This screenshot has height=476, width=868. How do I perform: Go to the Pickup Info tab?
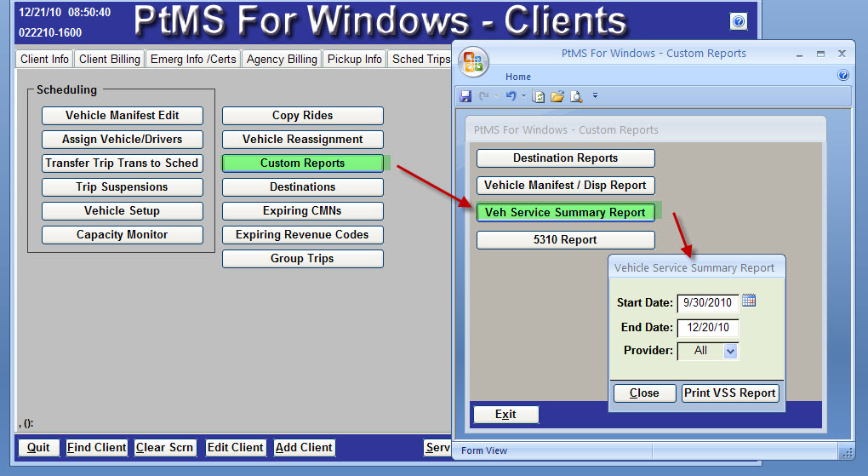(354, 59)
